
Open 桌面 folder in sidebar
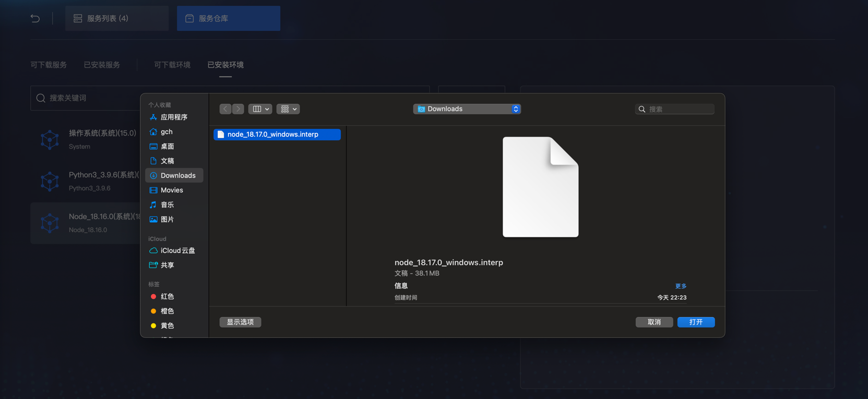[x=174, y=147]
